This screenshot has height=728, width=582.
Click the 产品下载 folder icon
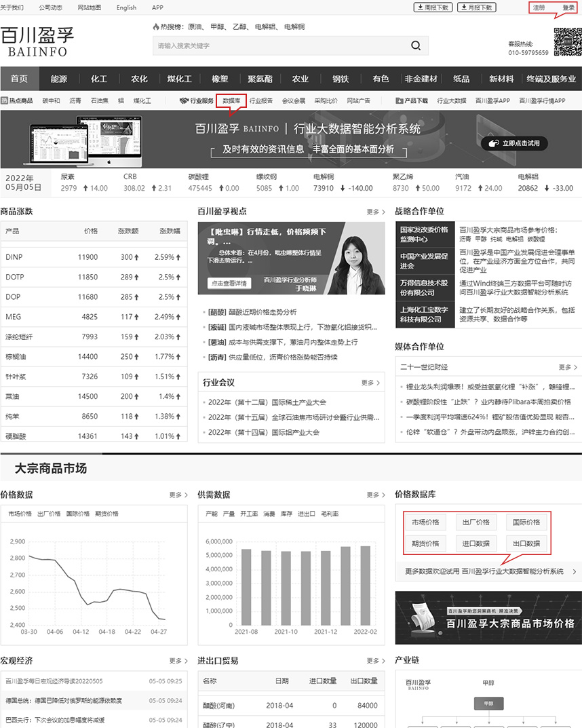[400, 100]
